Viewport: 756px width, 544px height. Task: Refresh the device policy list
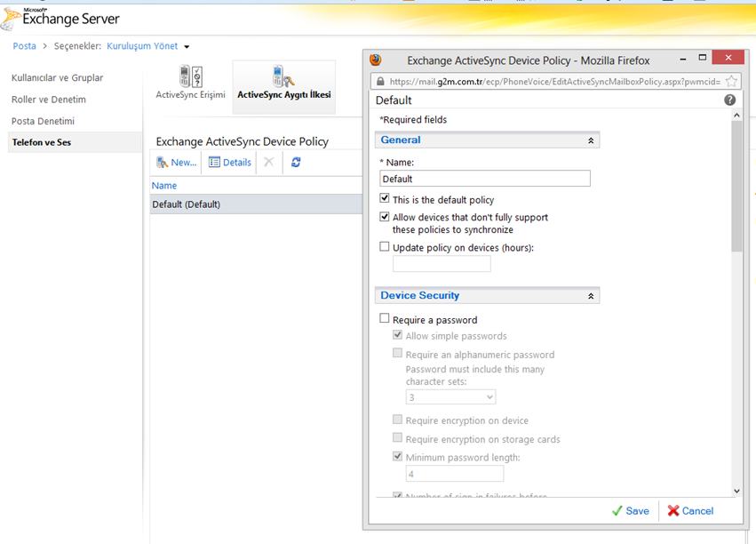click(296, 162)
